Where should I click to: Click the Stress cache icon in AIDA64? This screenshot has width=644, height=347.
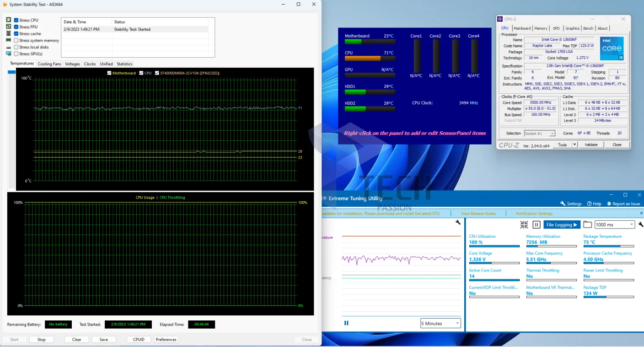(9, 34)
